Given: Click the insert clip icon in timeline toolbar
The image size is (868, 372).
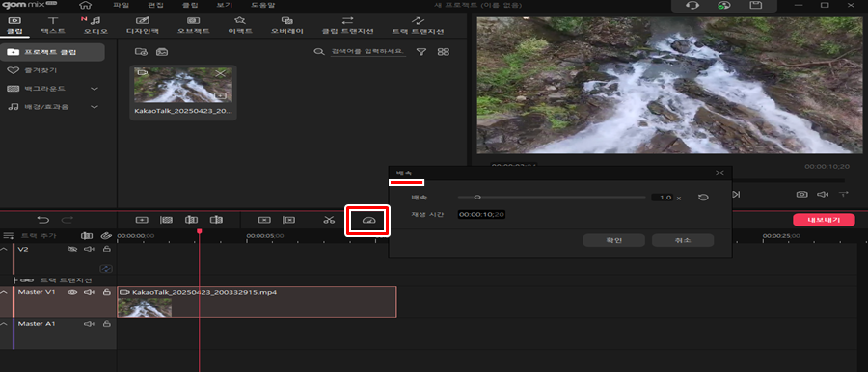Looking at the screenshot, I should (x=142, y=220).
